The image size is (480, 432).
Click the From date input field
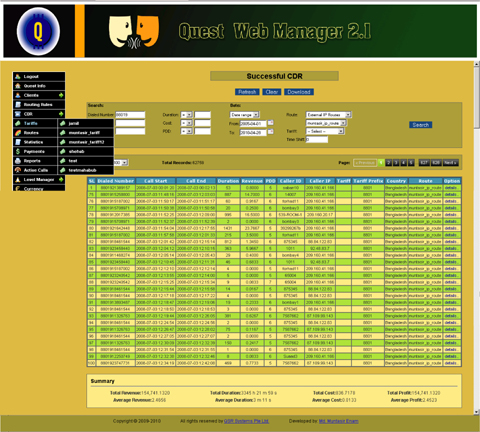tap(253, 124)
